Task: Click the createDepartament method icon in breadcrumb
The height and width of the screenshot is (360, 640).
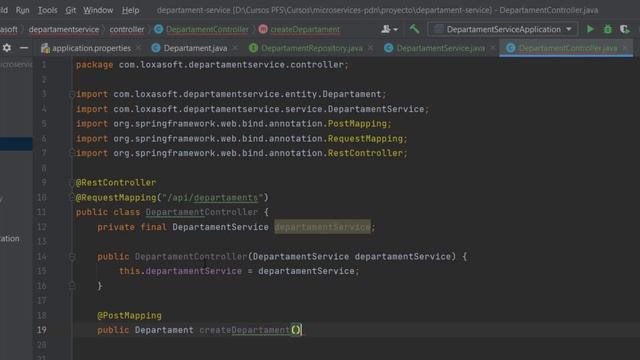Action: tap(263, 29)
